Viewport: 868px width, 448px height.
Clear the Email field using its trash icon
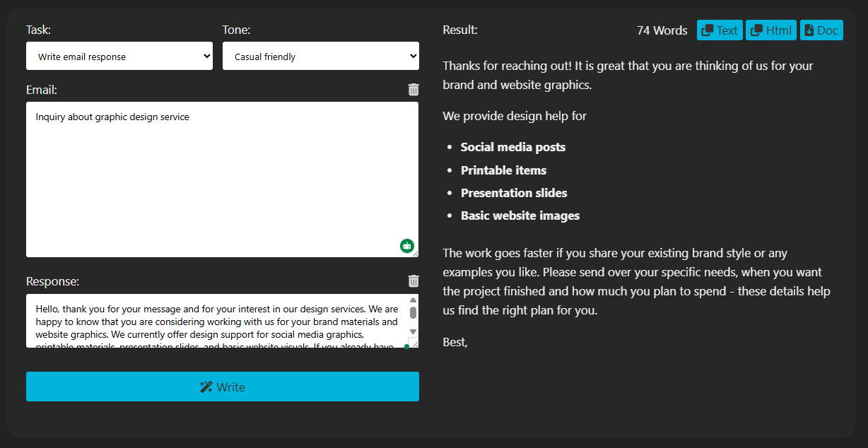[x=414, y=90]
